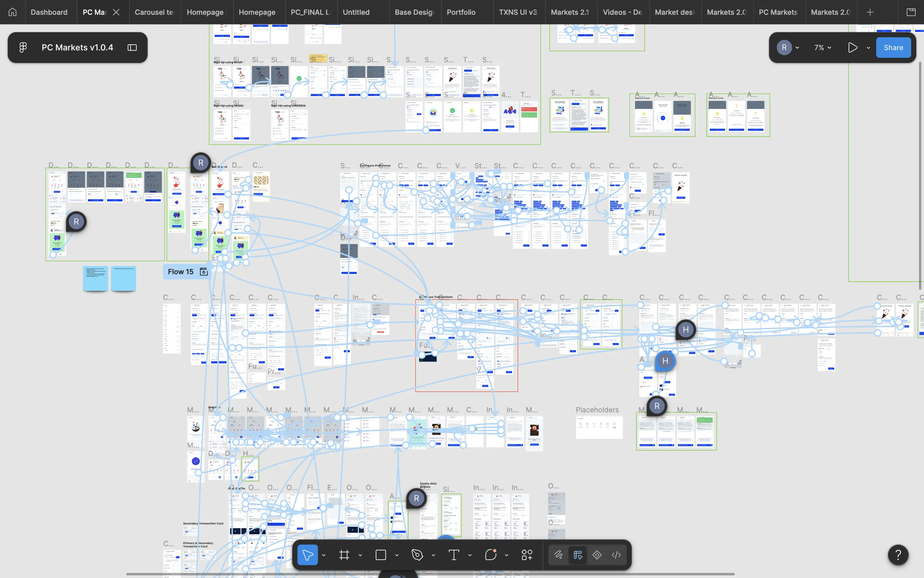The image size is (924, 578).
Task: Click the horizontal scrollbar at bottom
Action: click(x=430, y=574)
